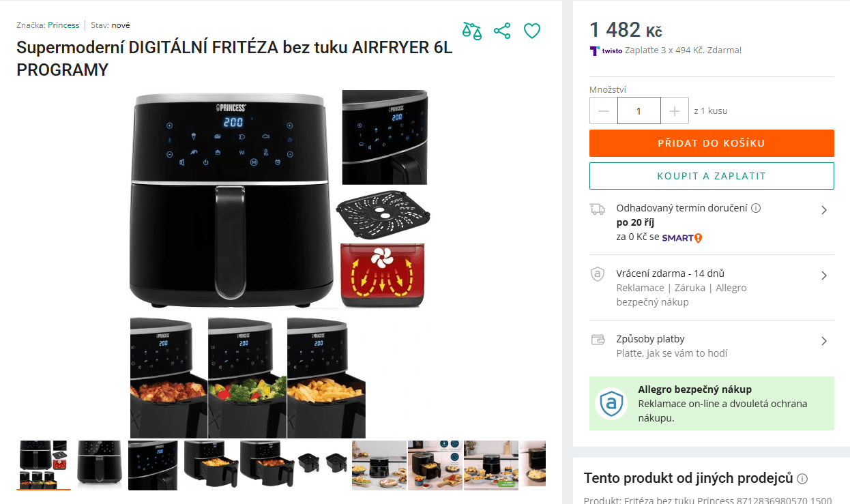Viewport: 850px width, 504px height.
Task: Select the second fryer thumbnail
Action: click(x=100, y=465)
